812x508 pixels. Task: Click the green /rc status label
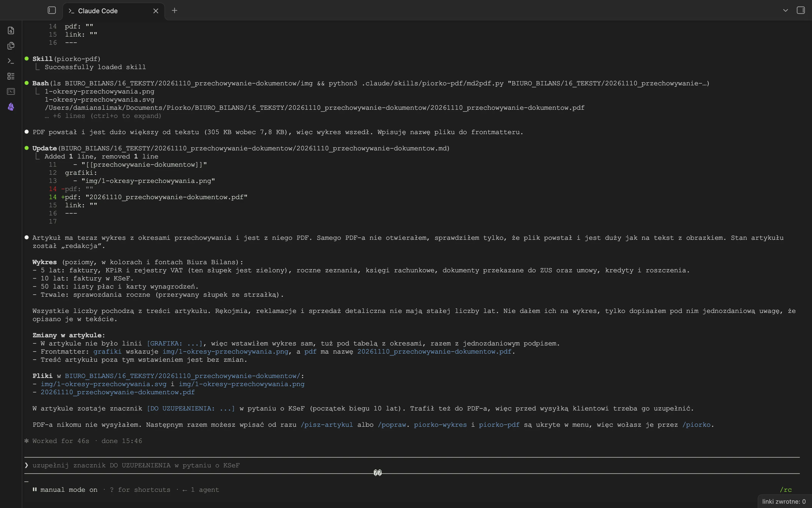pos(786,490)
